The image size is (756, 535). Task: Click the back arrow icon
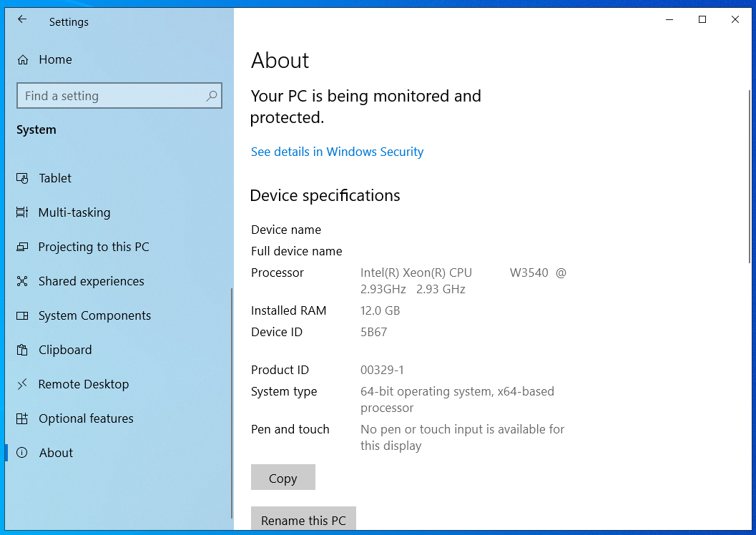pyautogui.click(x=22, y=19)
